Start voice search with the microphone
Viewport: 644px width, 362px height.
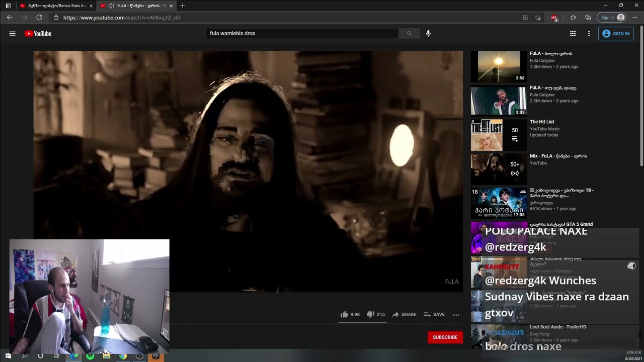[x=428, y=34]
